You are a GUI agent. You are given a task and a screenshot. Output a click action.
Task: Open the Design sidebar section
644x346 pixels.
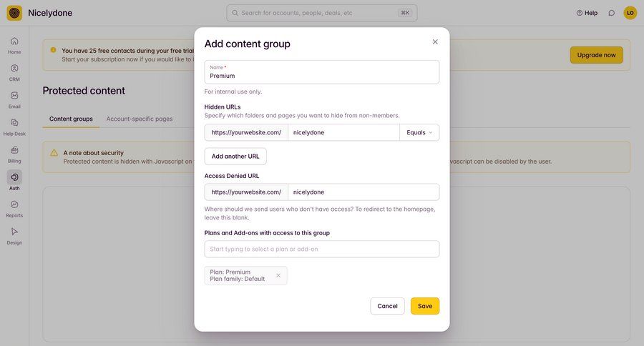coord(14,237)
